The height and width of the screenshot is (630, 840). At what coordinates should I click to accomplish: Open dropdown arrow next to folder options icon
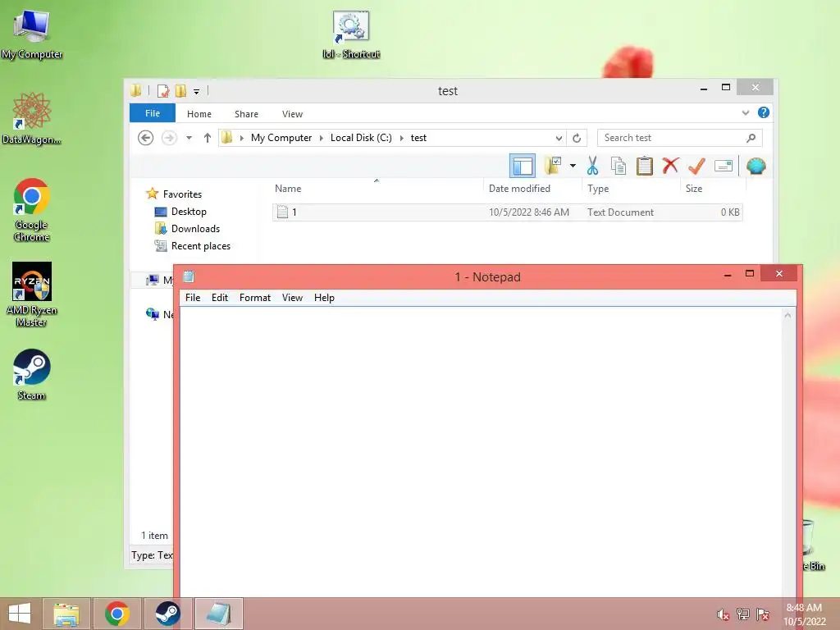[573, 166]
